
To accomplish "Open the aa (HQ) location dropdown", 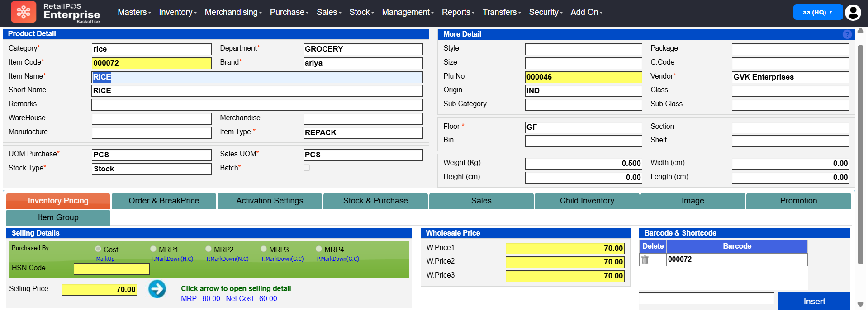I will click(x=817, y=12).
